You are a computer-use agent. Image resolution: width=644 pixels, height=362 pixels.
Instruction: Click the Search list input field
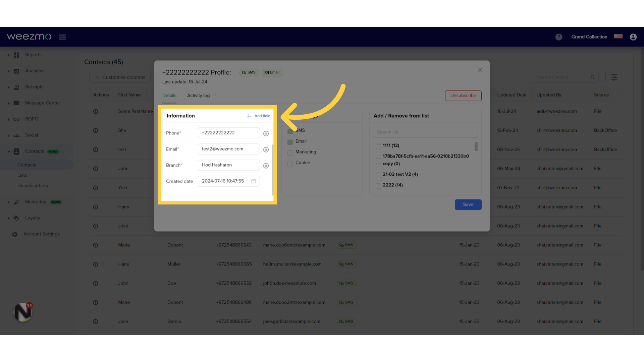[x=425, y=132]
